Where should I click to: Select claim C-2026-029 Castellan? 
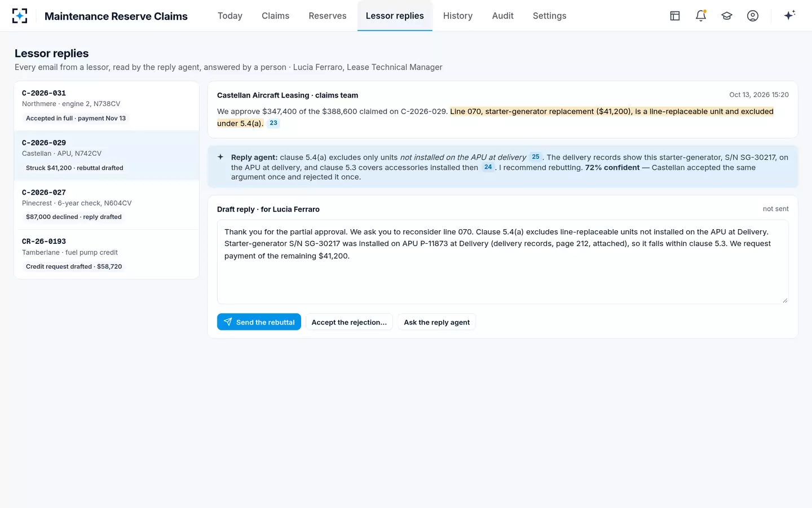pos(107,156)
